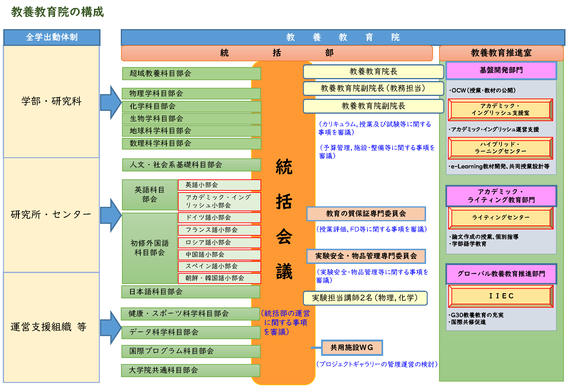Select ハイブリッド・ラーニングセンター box
The height and width of the screenshot is (392, 569).
coord(500,148)
